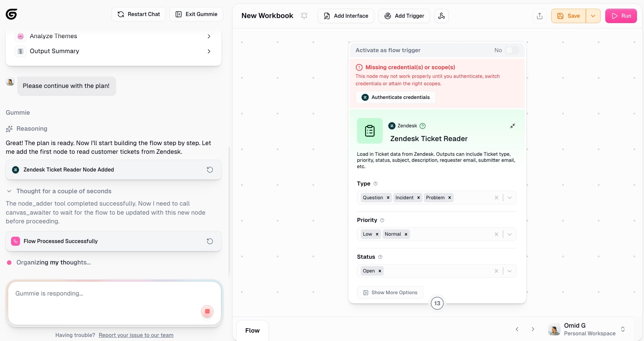Image resolution: width=644 pixels, height=341 pixels.
Task: Run the workbook flow
Action: (621, 16)
